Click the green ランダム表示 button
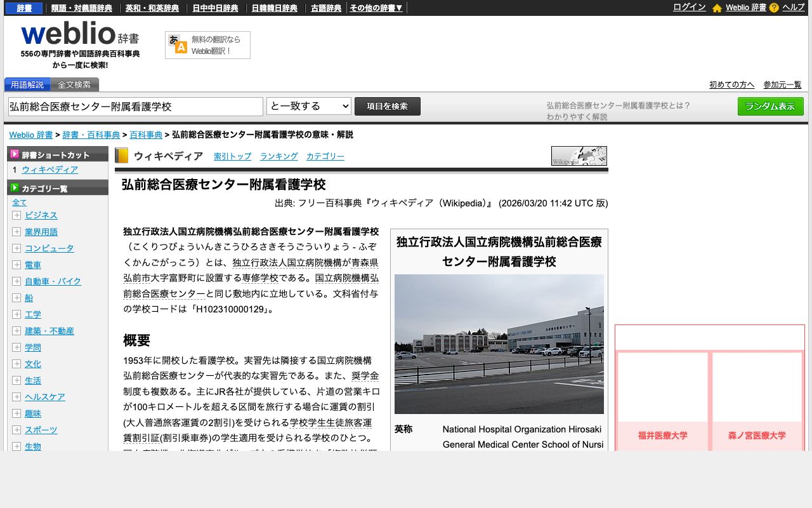The image size is (812, 508). [769, 106]
